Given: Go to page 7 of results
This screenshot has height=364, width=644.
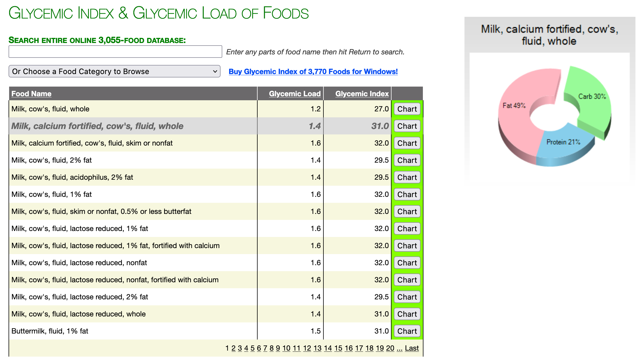Looking at the screenshot, I should [265, 348].
